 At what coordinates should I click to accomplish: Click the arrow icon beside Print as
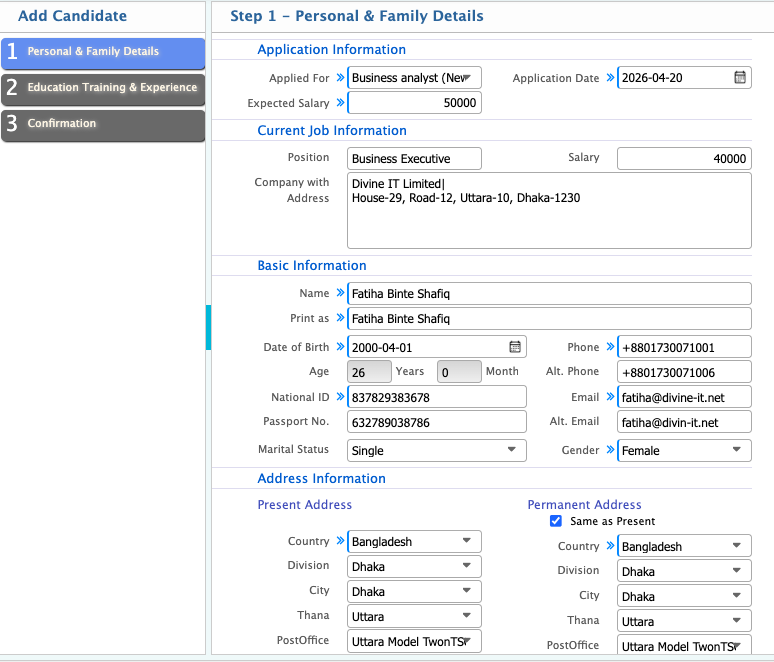coord(340,319)
